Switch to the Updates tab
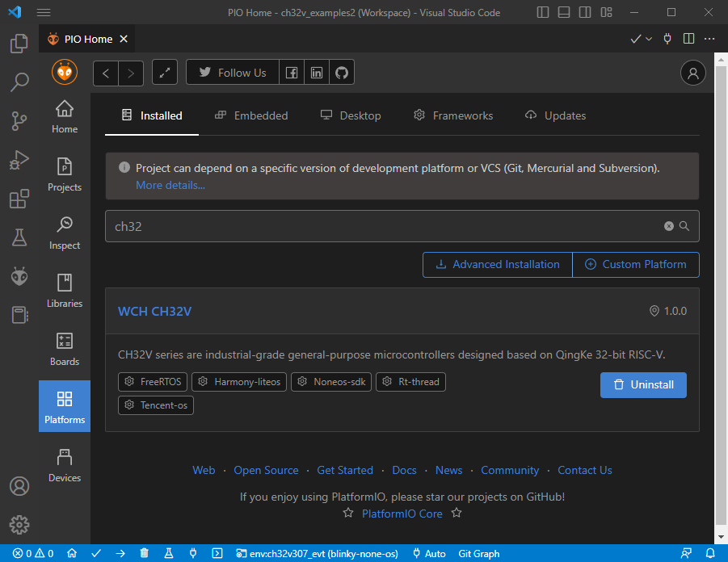The height and width of the screenshot is (562, 728). [x=555, y=115]
